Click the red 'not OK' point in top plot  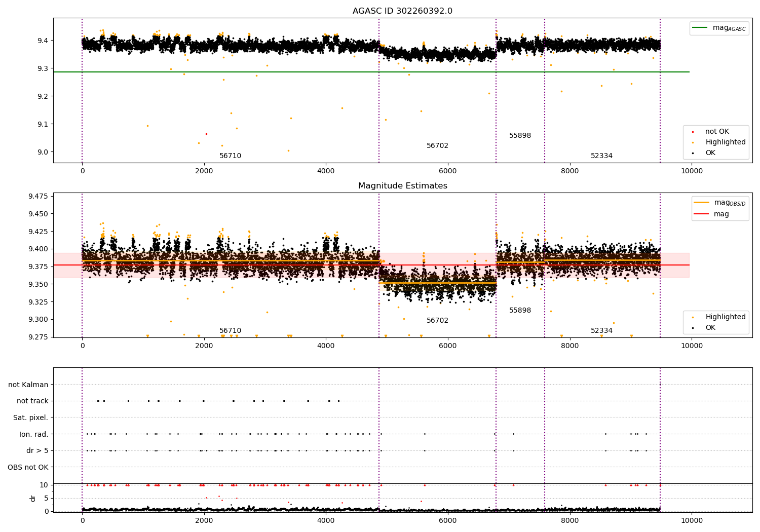tap(206, 134)
